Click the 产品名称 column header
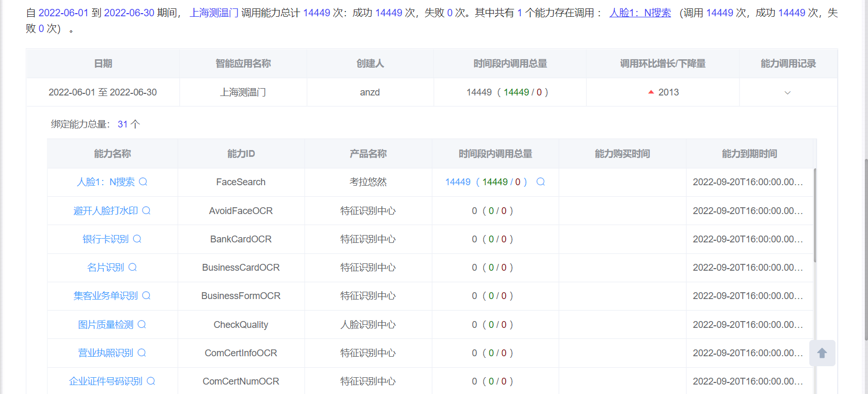The height and width of the screenshot is (394, 868). pyautogui.click(x=368, y=154)
